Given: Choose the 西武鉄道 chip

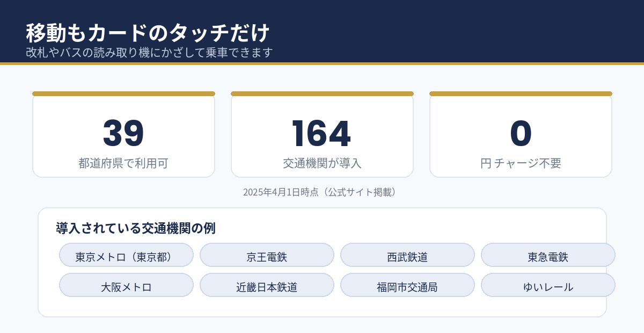Looking at the screenshot, I should point(407,255).
